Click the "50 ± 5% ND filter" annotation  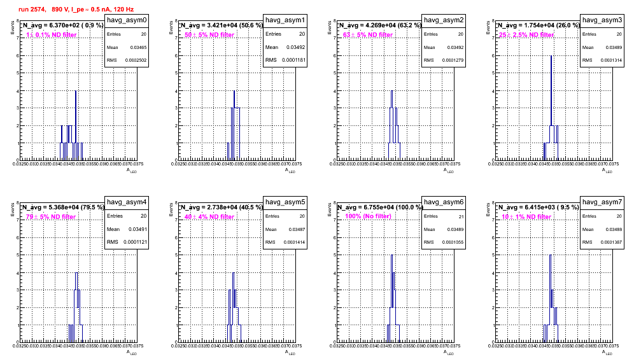tap(209, 35)
